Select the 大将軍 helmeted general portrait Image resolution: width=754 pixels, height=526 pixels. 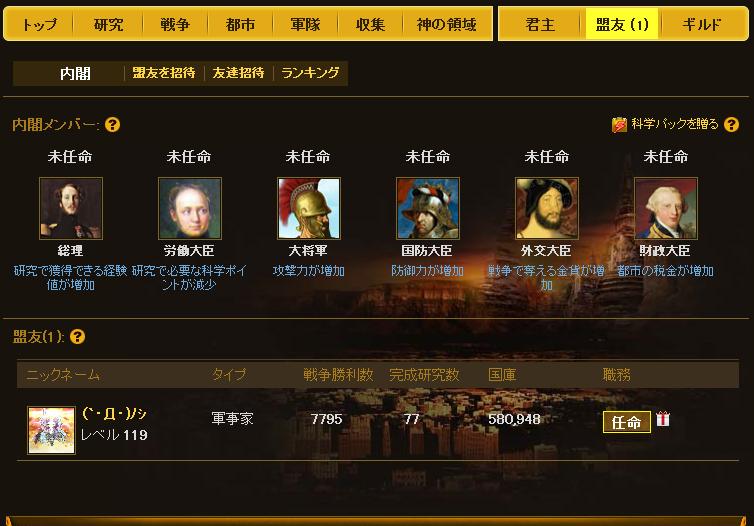pyautogui.click(x=309, y=208)
